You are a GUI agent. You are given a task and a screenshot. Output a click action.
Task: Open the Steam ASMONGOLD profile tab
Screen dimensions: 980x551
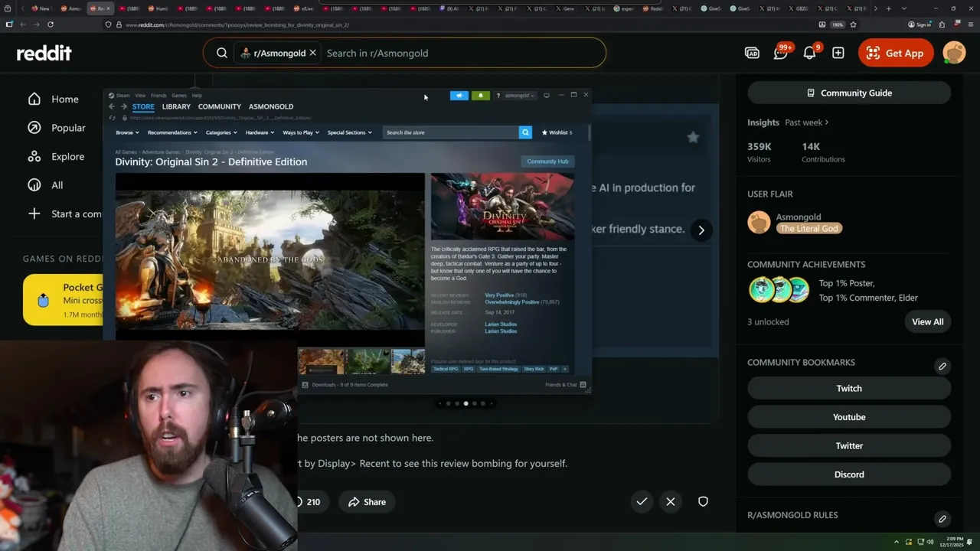pos(271,106)
